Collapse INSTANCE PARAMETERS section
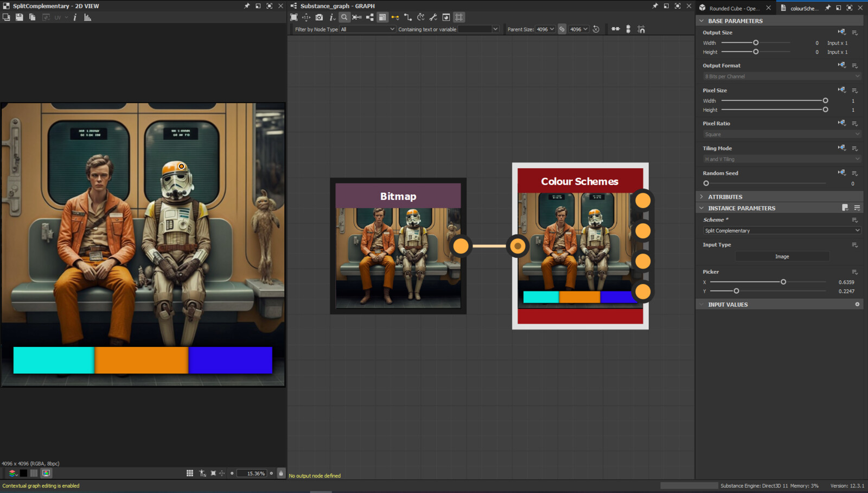The image size is (868, 493). tap(701, 208)
